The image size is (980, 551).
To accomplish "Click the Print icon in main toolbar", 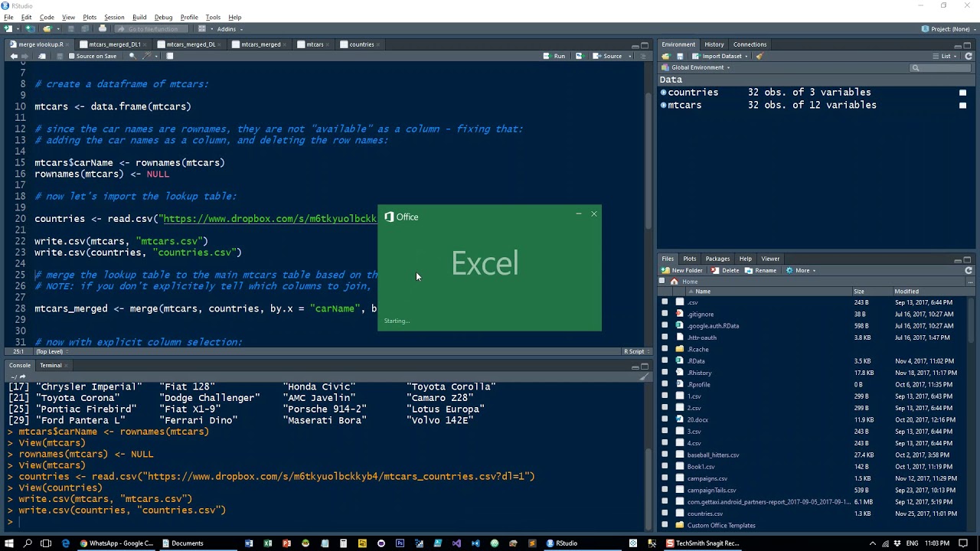I will [103, 29].
